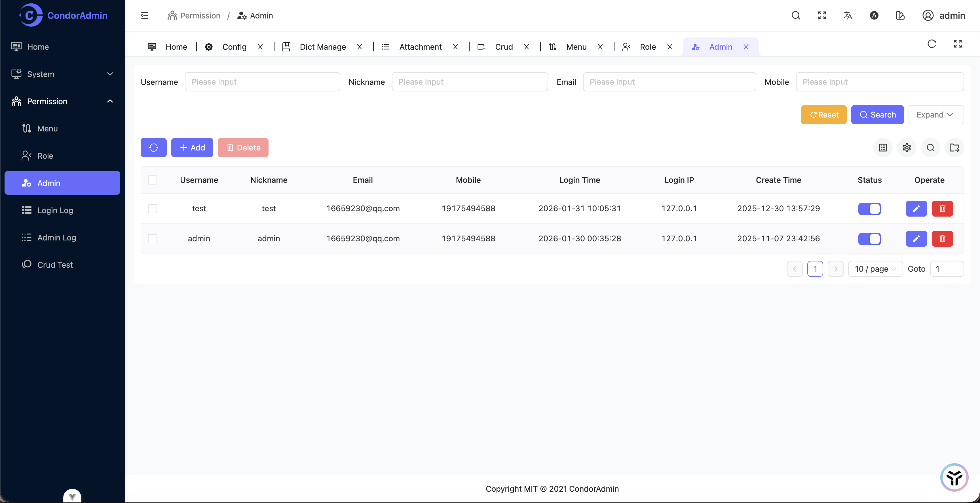
Task: Switch to the Dict Manage tab
Action: click(x=323, y=47)
